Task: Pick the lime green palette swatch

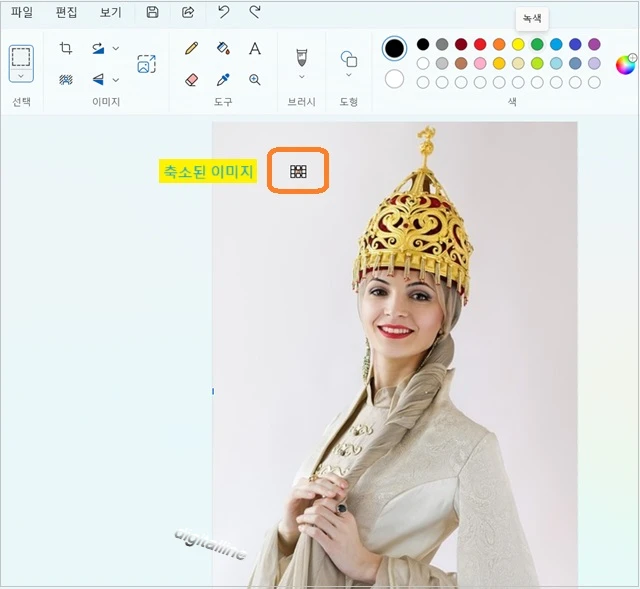Action: click(x=537, y=63)
